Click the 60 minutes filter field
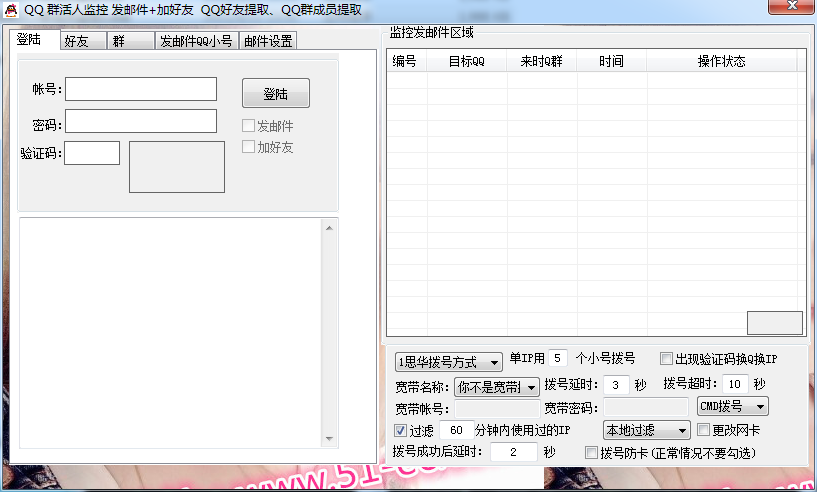This screenshot has width=817, height=492. pyautogui.click(x=456, y=430)
